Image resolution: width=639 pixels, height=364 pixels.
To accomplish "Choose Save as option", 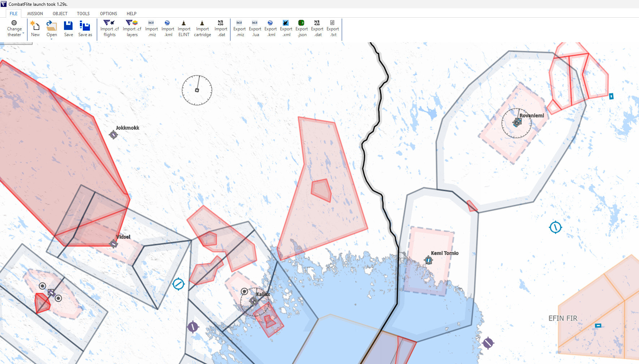I will coord(85,29).
